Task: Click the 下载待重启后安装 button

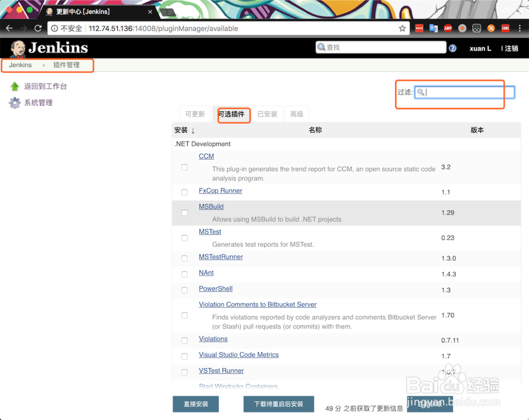Action: coord(279,404)
